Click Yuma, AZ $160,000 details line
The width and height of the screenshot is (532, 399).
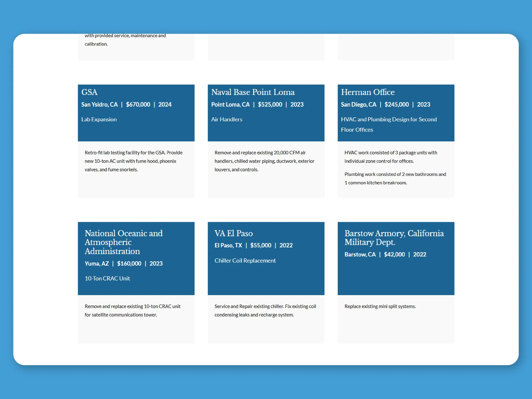coord(124,264)
